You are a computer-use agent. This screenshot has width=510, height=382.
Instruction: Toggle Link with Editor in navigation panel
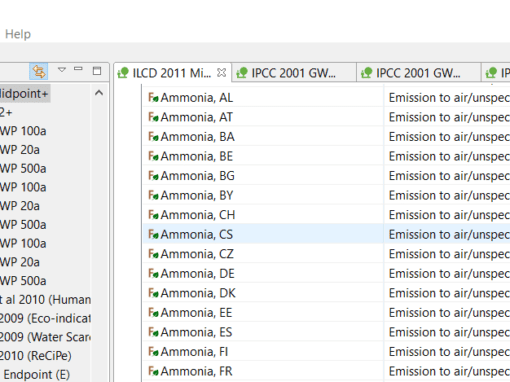(x=39, y=71)
